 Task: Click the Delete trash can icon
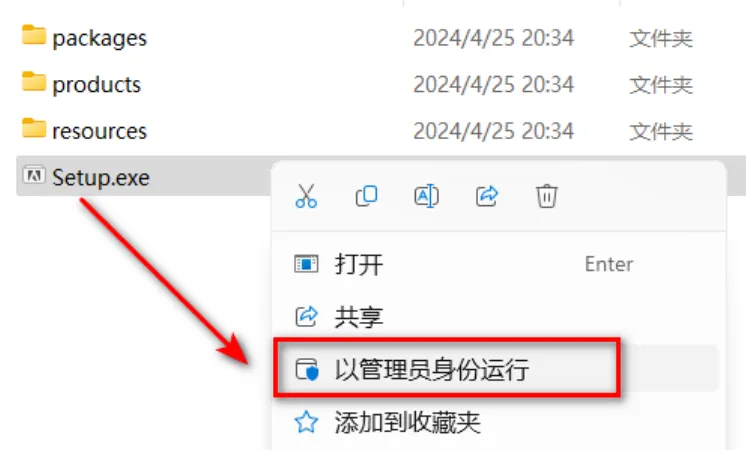547,196
